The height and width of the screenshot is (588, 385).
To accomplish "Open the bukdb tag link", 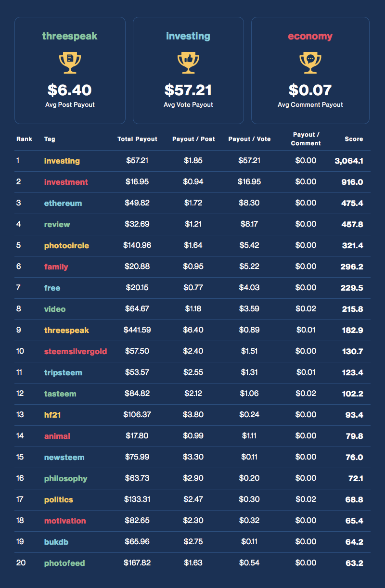I will point(56,542).
